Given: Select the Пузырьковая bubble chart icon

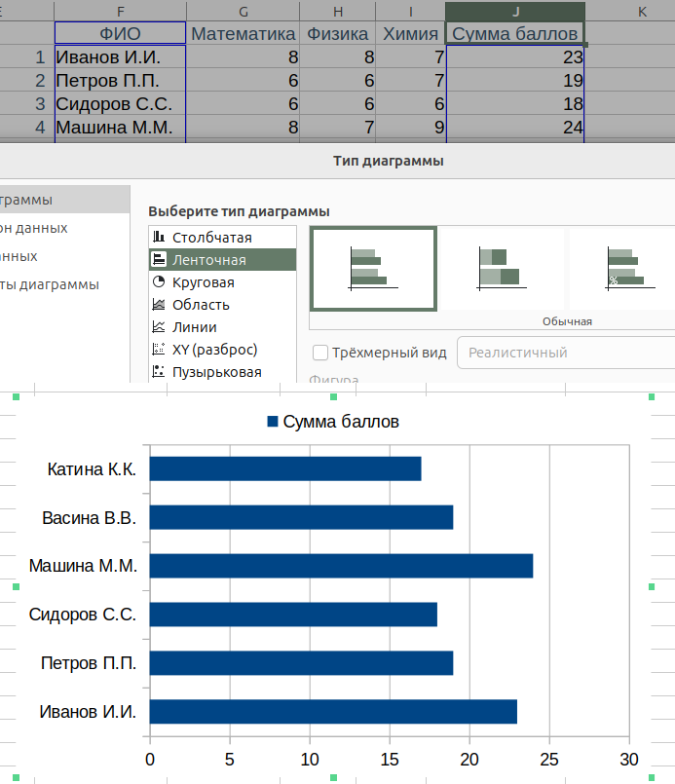Looking at the screenshot, I should pyautogui.click(x=159, y=372).
